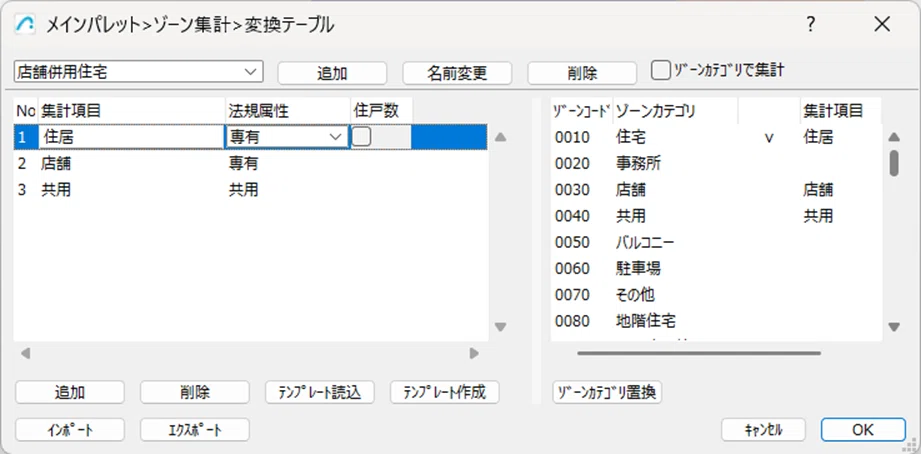Click the left list scroll-left arrow

[25, 354]
